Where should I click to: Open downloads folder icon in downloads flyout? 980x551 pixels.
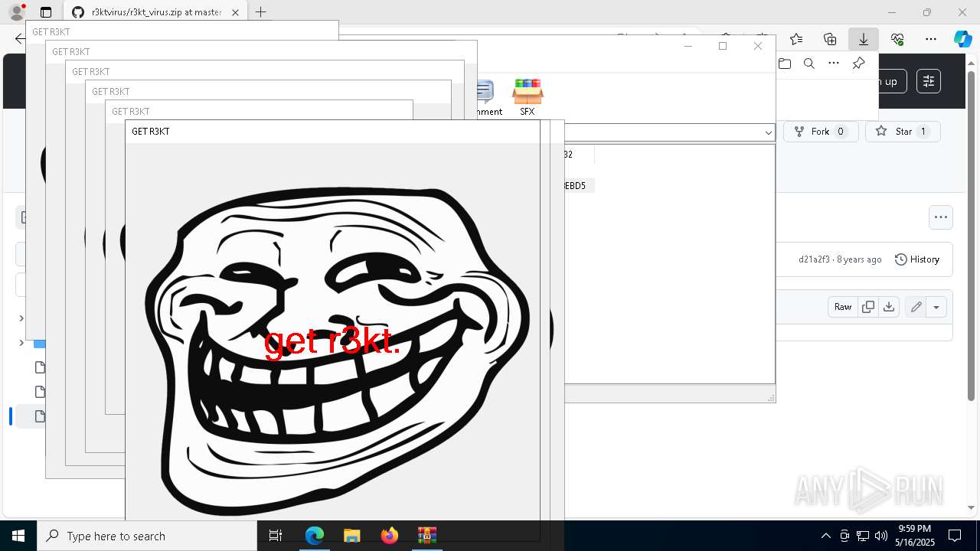tap(785, 64)
